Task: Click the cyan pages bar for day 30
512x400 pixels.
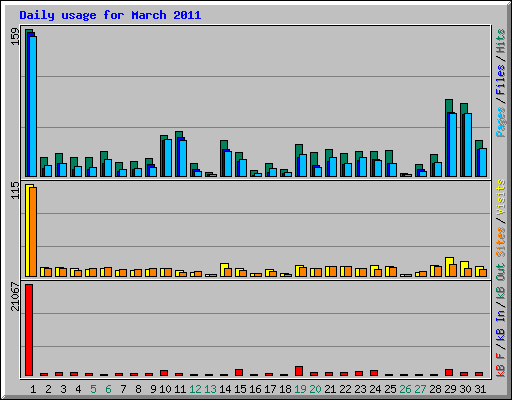Action: 468,145
